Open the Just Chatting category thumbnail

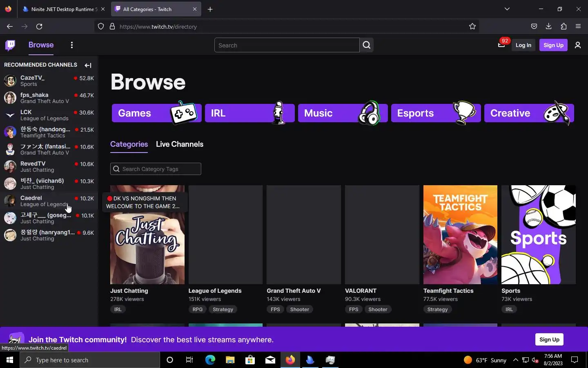coord(147,235)
